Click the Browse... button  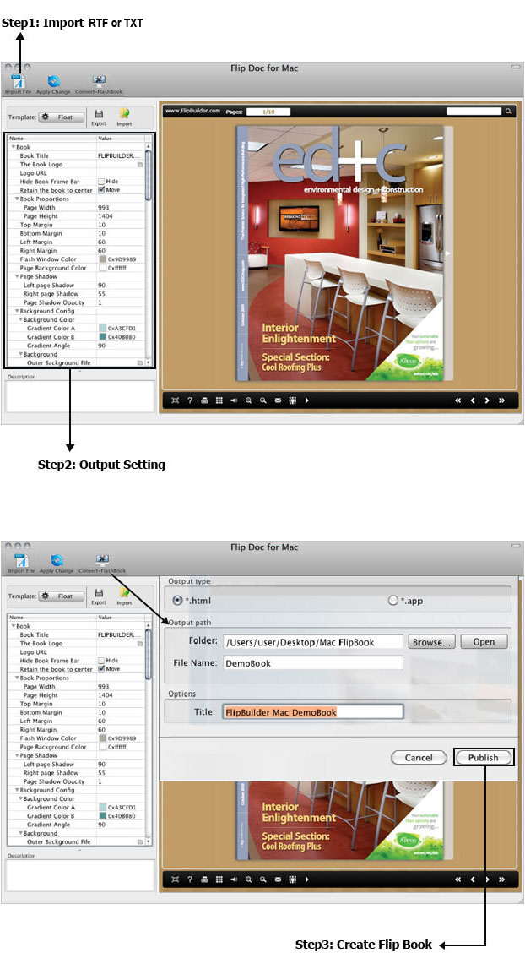[x=431, y=642]
